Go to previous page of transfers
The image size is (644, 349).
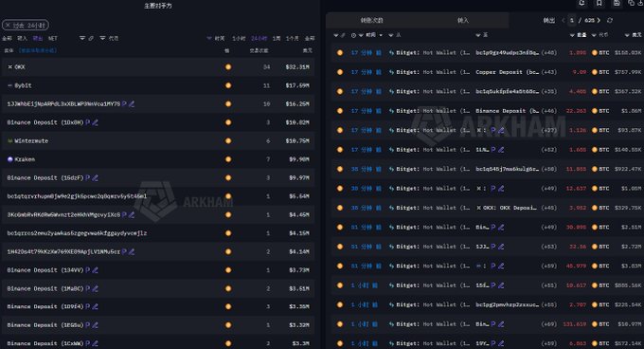tap(563, 20)
